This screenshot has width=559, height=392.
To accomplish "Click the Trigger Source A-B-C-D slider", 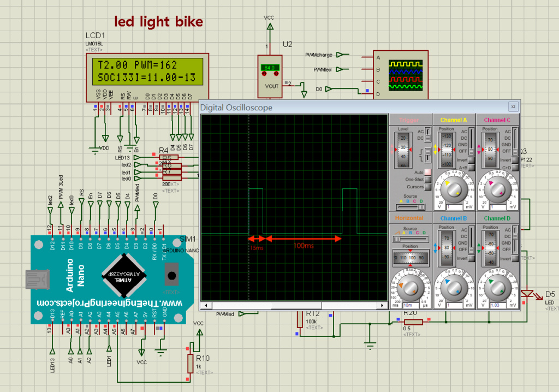I will click(x=411, y=207).
